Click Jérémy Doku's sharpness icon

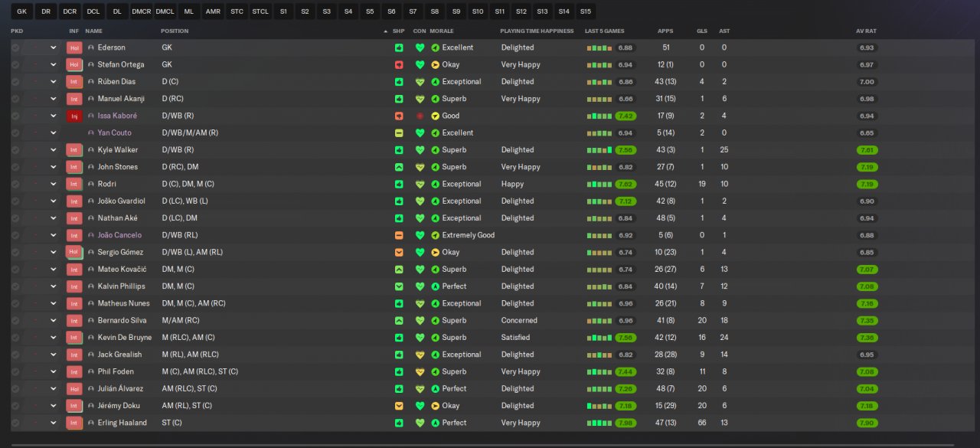point(399,406)
